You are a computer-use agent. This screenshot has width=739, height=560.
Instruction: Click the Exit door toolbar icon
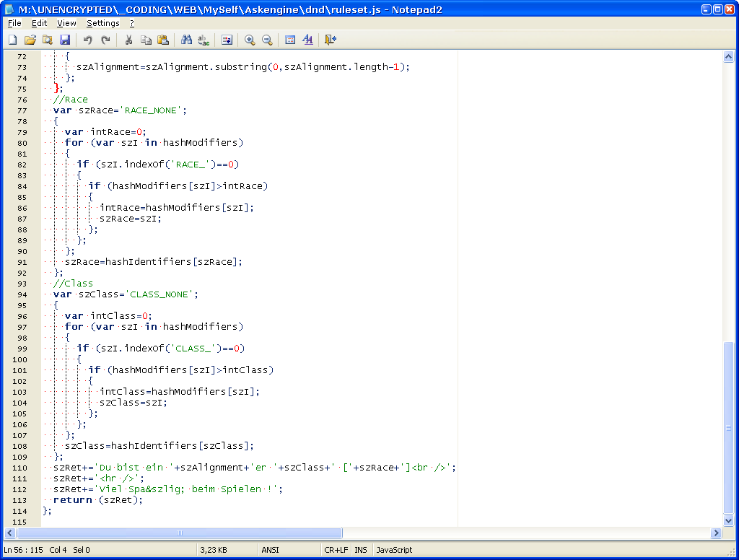[331, 40]
